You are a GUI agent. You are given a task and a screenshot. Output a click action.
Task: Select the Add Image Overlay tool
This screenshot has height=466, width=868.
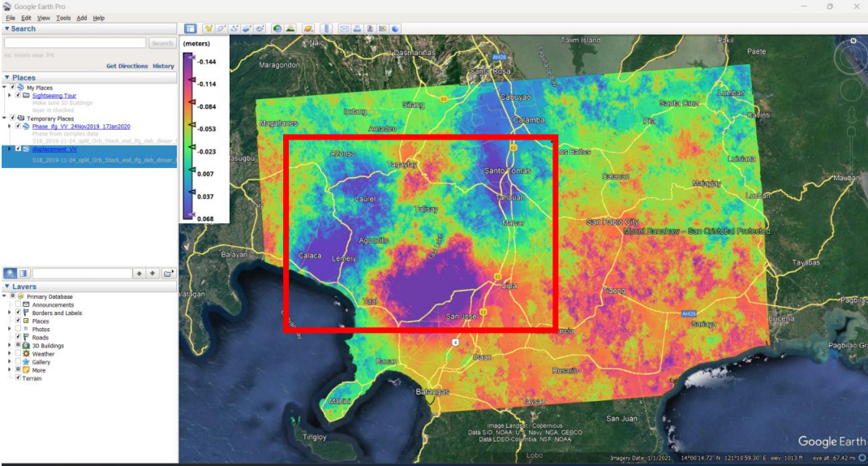247,28
